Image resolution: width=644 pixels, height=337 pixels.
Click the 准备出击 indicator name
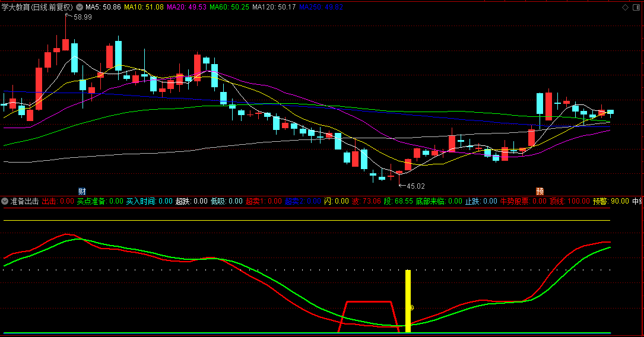[x=25, y=201]
